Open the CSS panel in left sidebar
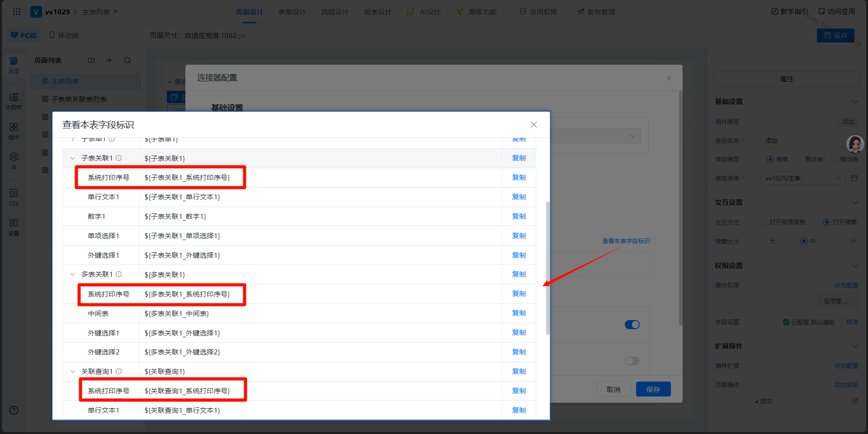868x434 pixels. pyautogui.click(x=14, y=197)
